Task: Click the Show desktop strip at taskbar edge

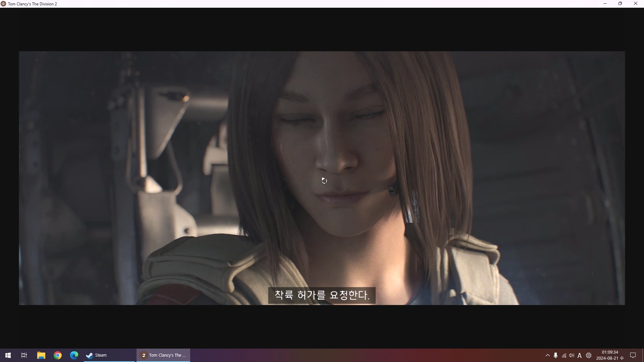Action: 643,355
